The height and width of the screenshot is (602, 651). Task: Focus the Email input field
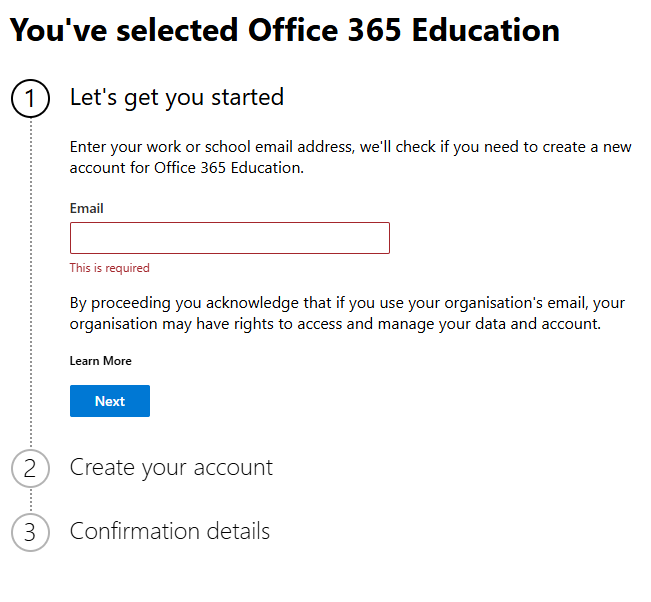(x=229, y=238)
